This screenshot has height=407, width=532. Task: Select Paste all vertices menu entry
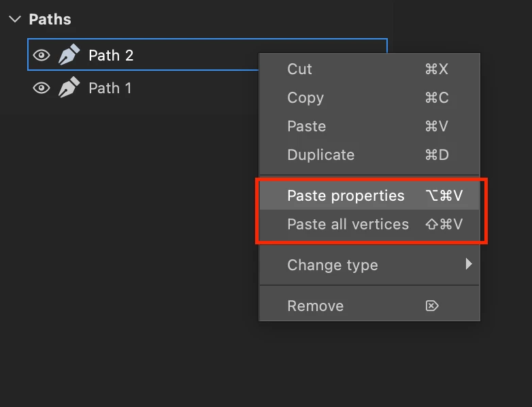(369, 224)
